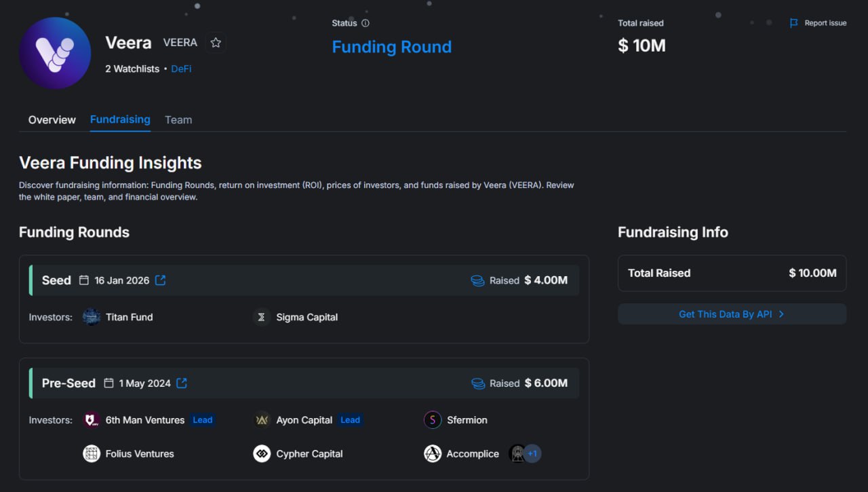Click the Sfermion investor logo
868x492 pixels.
tap(433, 420)
